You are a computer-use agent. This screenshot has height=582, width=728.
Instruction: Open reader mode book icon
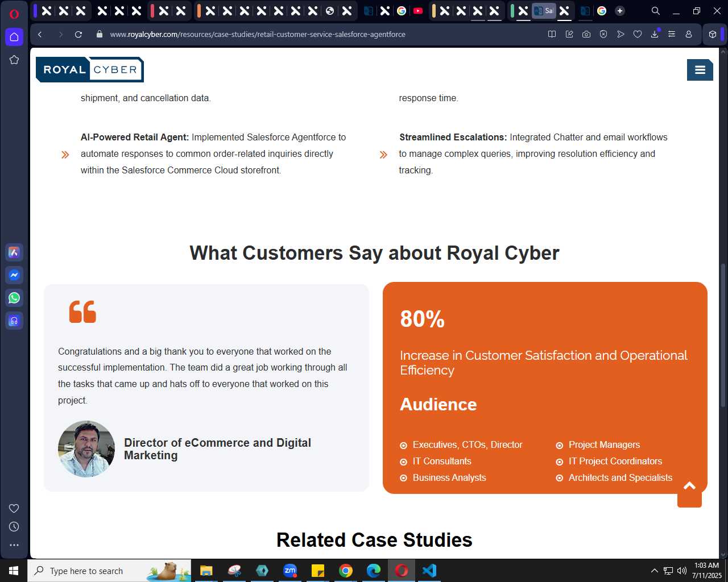coord(552,34)
